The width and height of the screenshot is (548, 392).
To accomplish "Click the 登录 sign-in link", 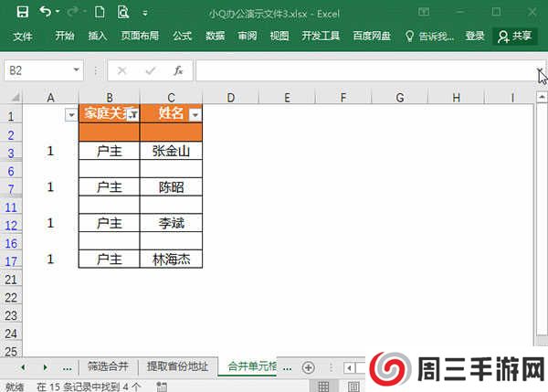I will pos(475,36).
